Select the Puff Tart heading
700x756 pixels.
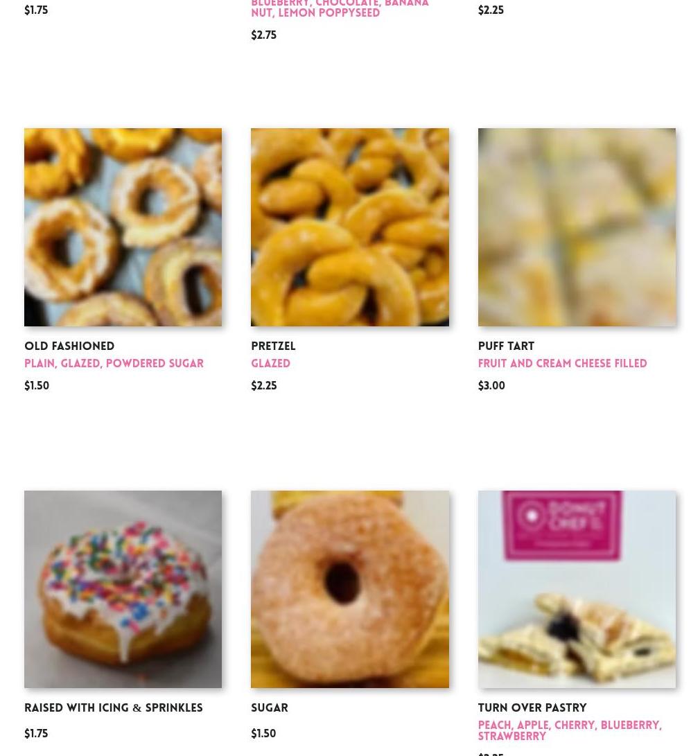click(x=506, y=346)
